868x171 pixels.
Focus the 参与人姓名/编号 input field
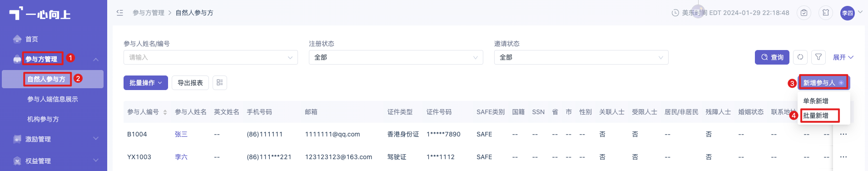pyautogui.click(x=210, y=57)
